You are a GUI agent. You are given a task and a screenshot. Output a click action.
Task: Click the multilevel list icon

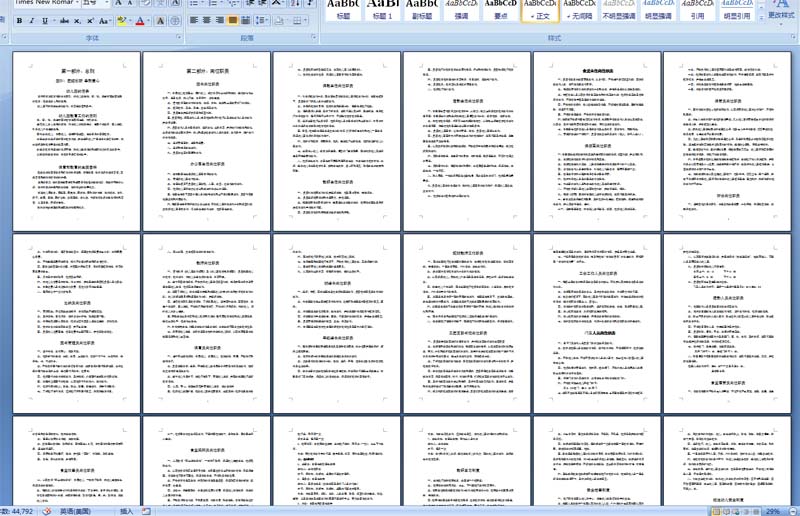[x=233, y=3]
